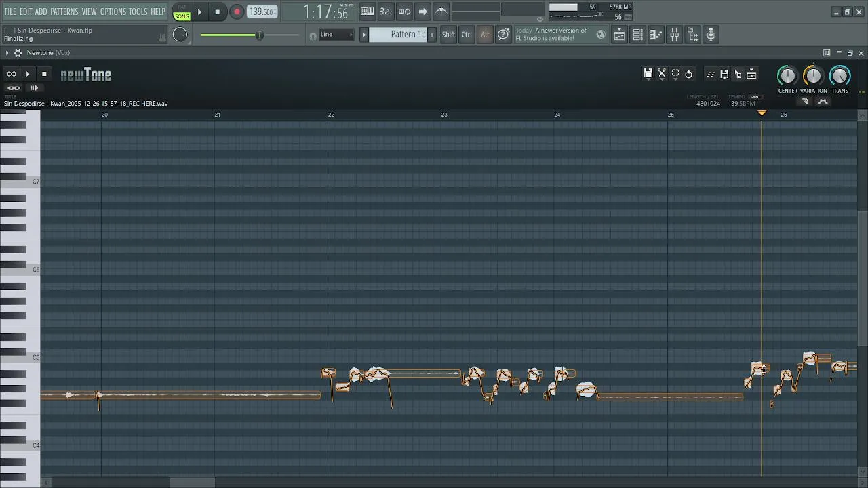The width and height of the screenshot is (868, 488).
Task: Open the FILE menu
Action: [10, 12]
